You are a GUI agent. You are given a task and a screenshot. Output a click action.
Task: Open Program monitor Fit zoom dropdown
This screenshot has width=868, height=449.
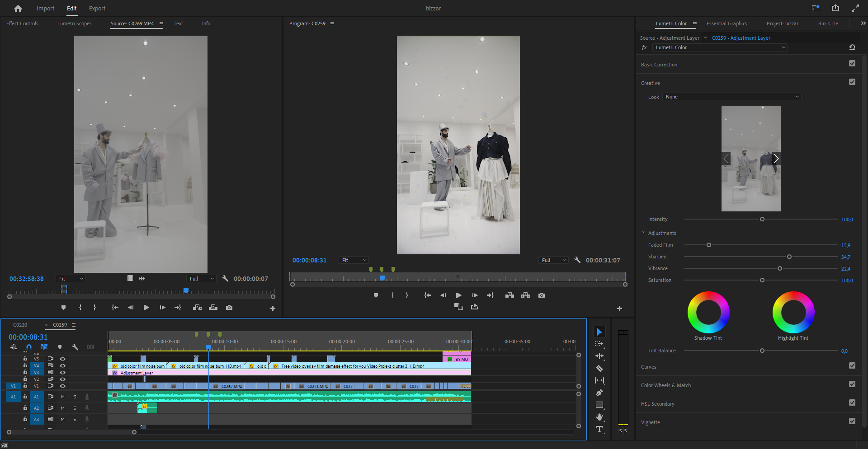click(354, 260)
